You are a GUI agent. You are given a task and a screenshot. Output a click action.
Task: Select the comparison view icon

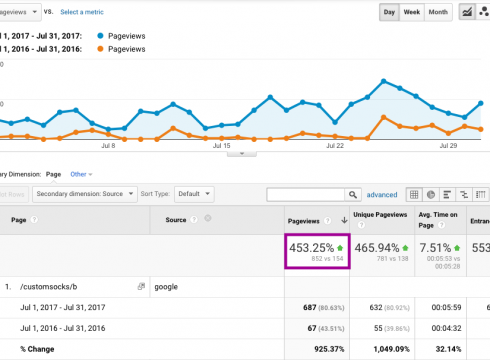click(x=464, y=194)
